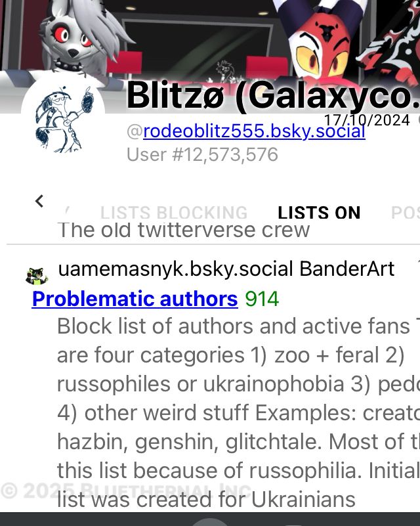Switch to the LISTS BLOCKING tab

click(x=174, y=213)
